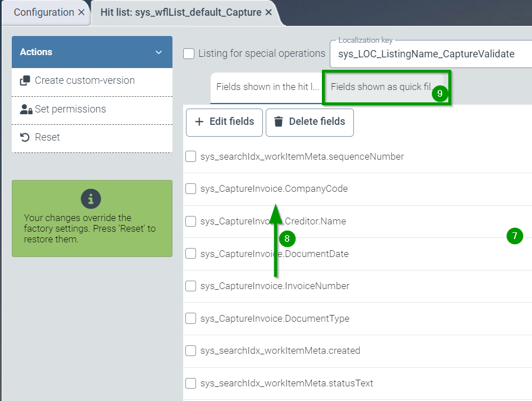Image resolution: width=532 pixels, height=401 pixels.
Task: Close the Hit list tab with X
Action: [269, 12]
